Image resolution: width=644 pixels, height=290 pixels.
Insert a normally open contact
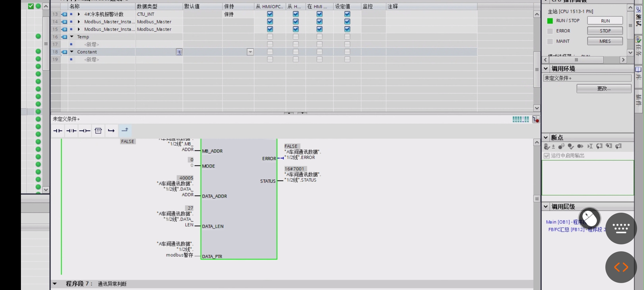pyautogui.click(x=58, y=131)
